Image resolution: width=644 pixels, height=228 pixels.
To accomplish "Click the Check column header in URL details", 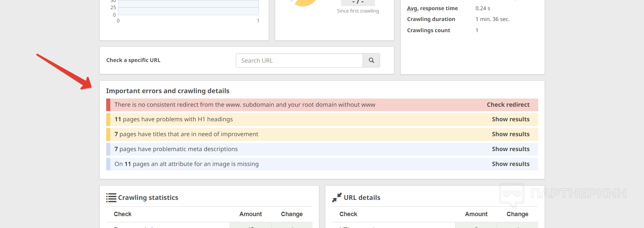I will 348,214.
